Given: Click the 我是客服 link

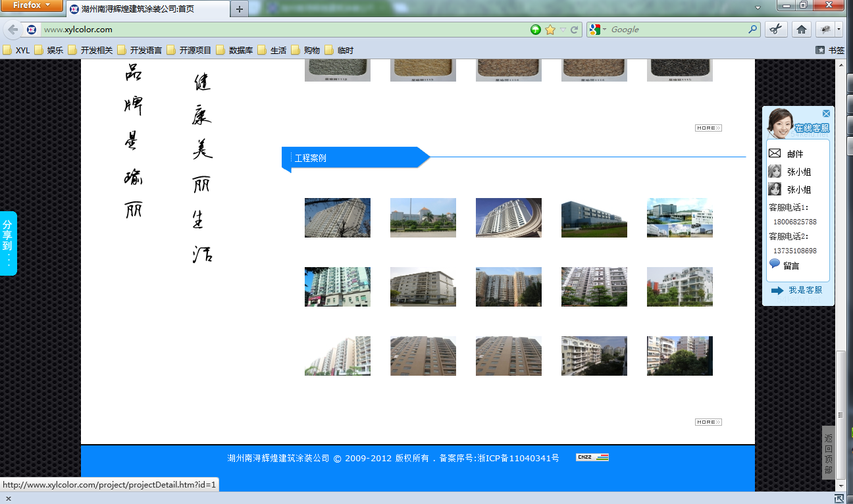Looking at the screenshot, I should (x=805, y=290).
